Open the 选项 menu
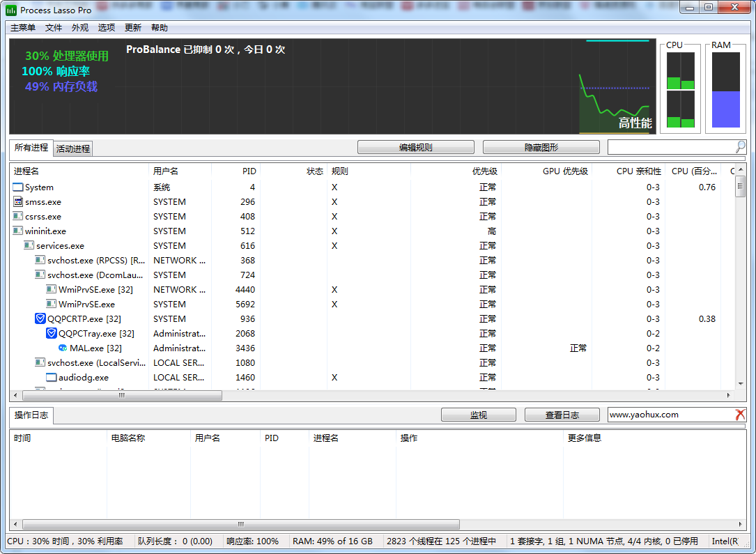756x554 pixels. (107, 28)
